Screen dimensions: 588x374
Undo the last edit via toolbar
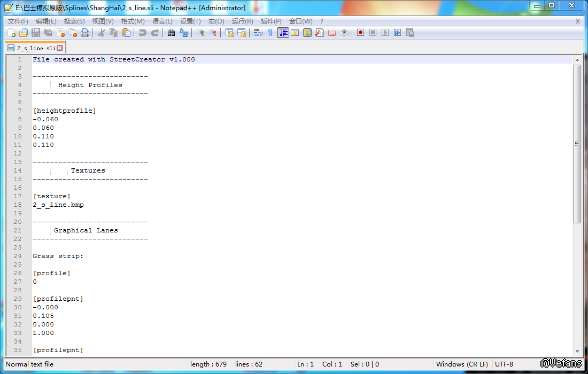click(x=142, y=33)
